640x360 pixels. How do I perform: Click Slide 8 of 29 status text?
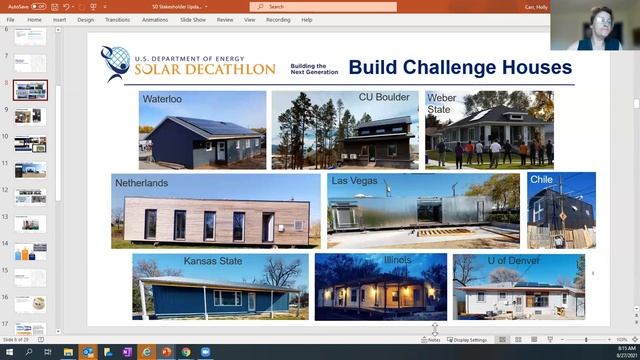pos(16,340)
